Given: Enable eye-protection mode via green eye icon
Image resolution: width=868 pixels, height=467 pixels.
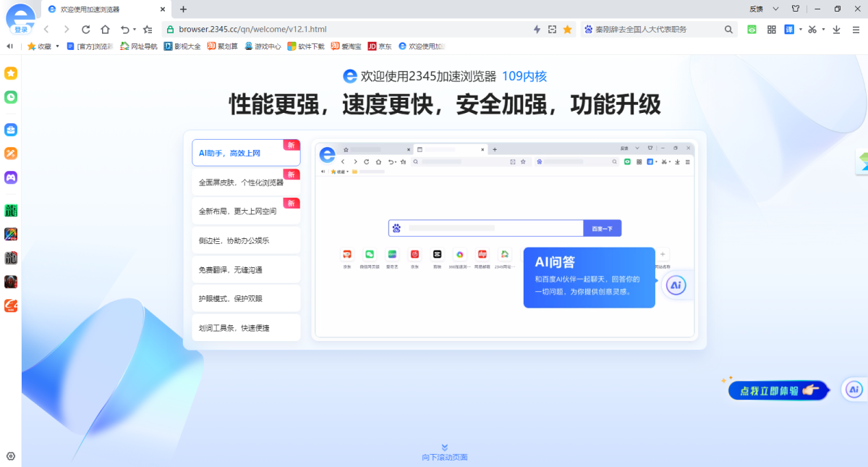Looking at the screenshot, I should tap(752, 30).
